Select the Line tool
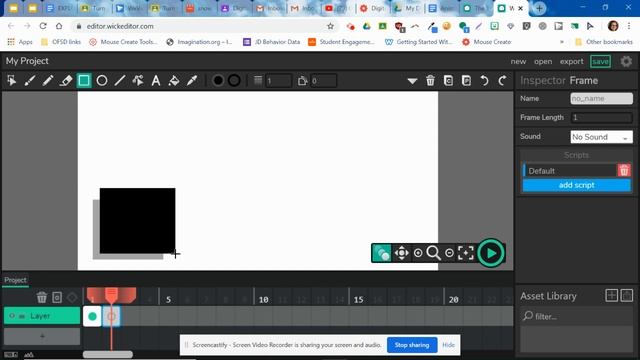The image size is (640, 360). (x=120, y=80)
